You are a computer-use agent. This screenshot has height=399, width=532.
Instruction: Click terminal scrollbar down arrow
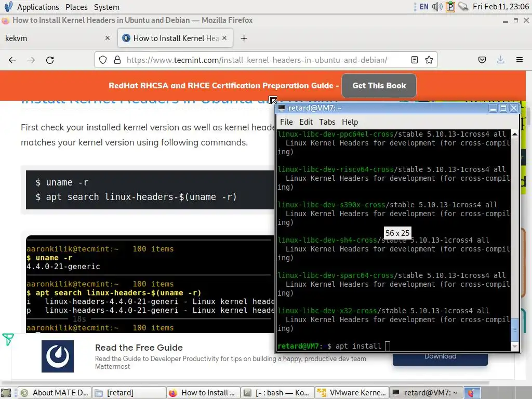(x=515, y=346)
